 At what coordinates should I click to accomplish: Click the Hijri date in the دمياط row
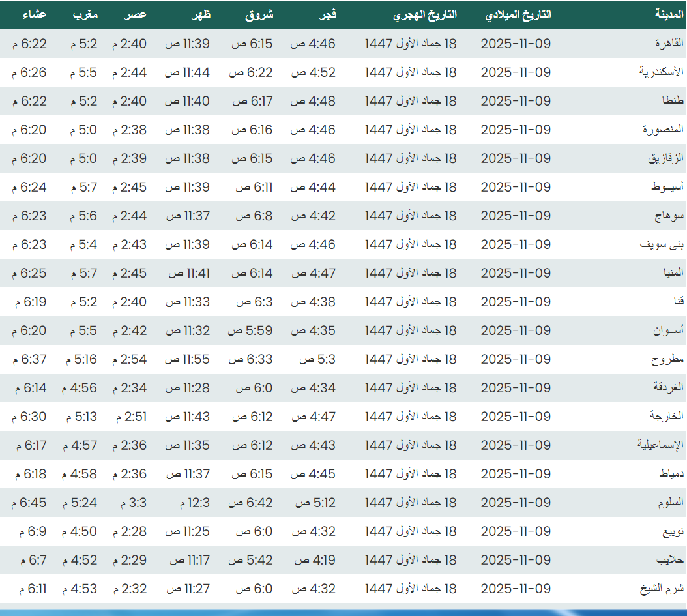click(x=411, y=474)
